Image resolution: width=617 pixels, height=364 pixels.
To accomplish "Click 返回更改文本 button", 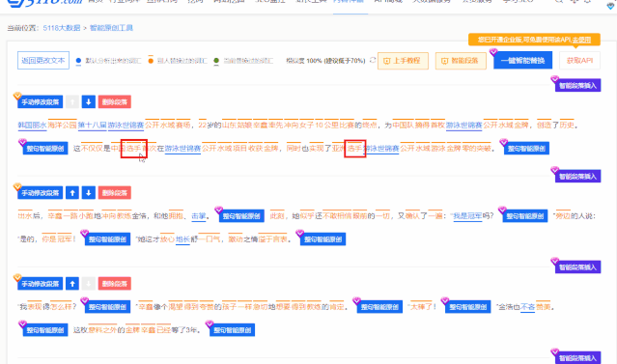I will (x=43, y=60).
